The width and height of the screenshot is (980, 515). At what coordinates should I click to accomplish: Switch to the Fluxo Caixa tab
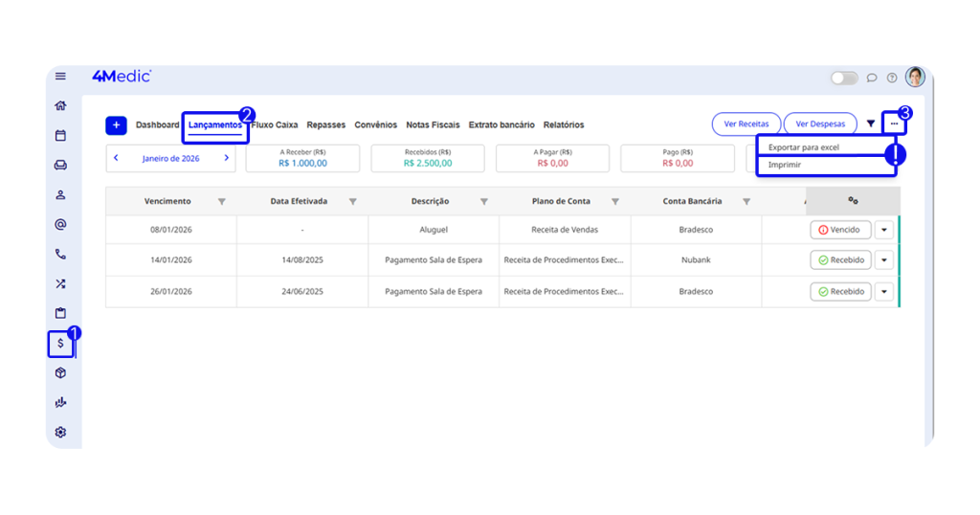pyautogui.click(x=276, y=125)
